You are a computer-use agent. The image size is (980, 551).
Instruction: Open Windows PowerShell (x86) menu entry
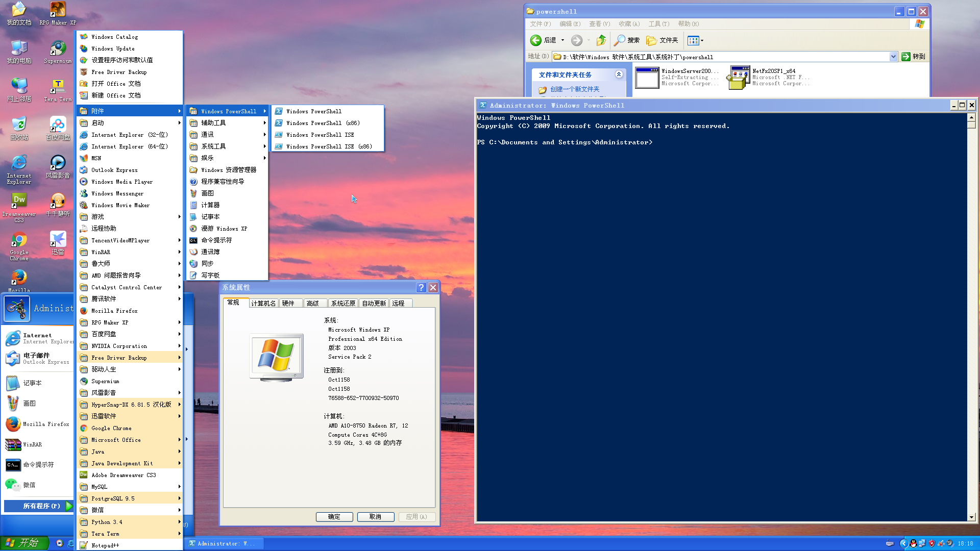[328, 123]
